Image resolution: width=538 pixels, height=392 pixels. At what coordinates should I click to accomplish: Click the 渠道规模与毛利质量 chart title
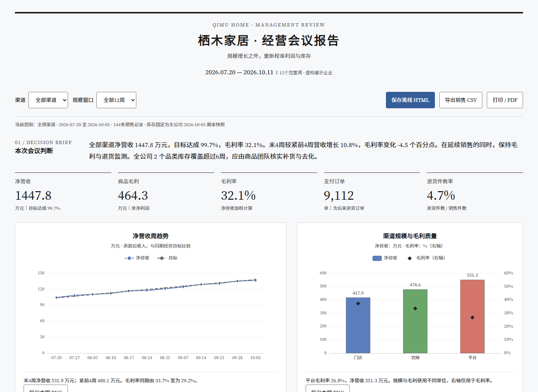[x=410, y=236]
